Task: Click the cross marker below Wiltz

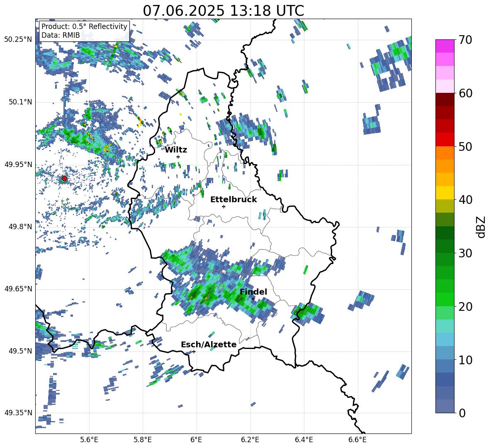Action: pyautogui.click(x=178, y=157)
